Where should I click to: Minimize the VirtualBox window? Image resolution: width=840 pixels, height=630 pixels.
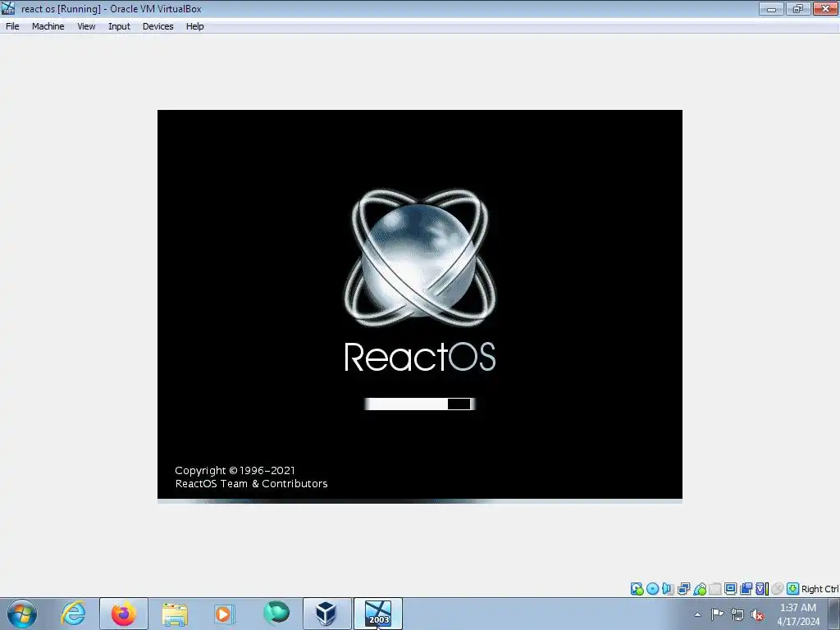pyautogui.click(x=771, y=8)
